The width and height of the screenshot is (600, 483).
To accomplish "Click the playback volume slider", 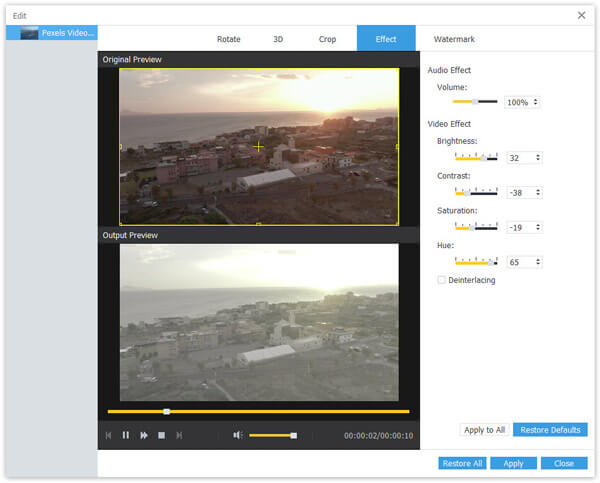I will (273, 435).
